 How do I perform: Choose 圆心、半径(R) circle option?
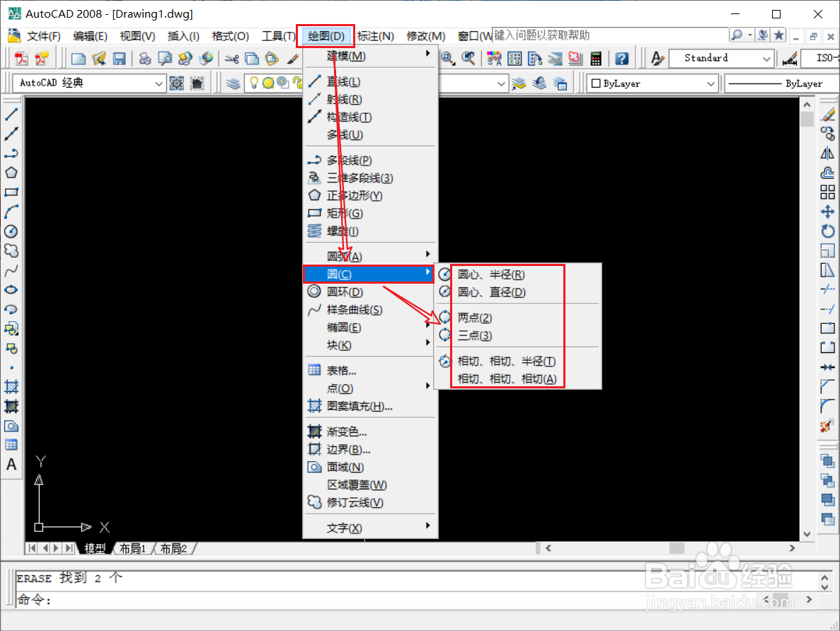517,274
